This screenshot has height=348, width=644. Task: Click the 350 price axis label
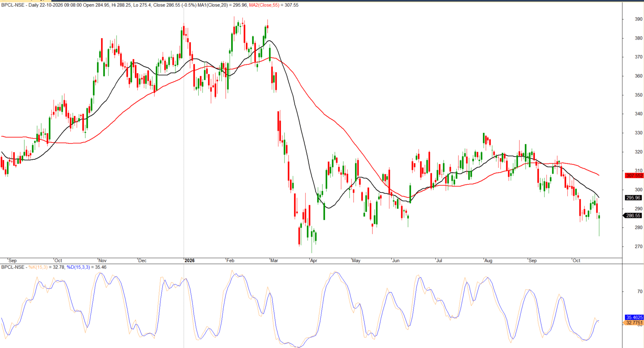pyautogui.click(x=639, y=95)
